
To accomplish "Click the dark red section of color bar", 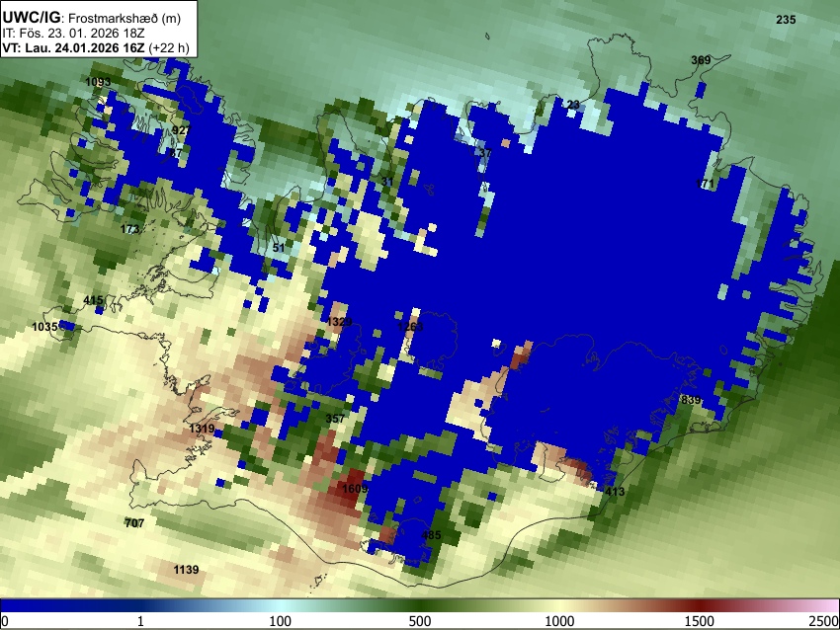I will [700, 605].
